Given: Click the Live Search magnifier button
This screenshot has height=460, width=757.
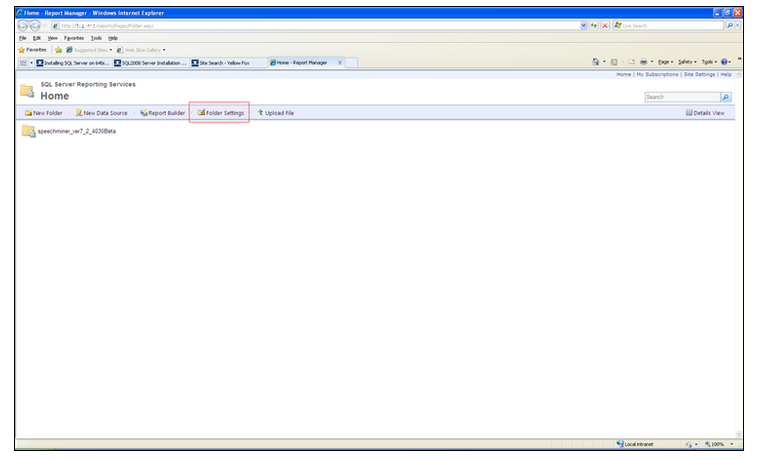Looking at the screenshot, I should click(x=729, y=26).
